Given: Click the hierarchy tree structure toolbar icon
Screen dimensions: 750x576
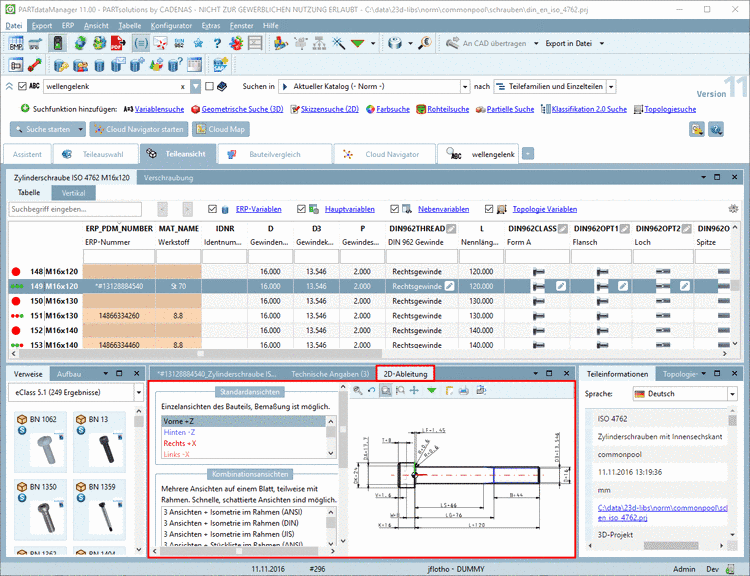Looking at the screenshot, I should [x=320, y=44].
